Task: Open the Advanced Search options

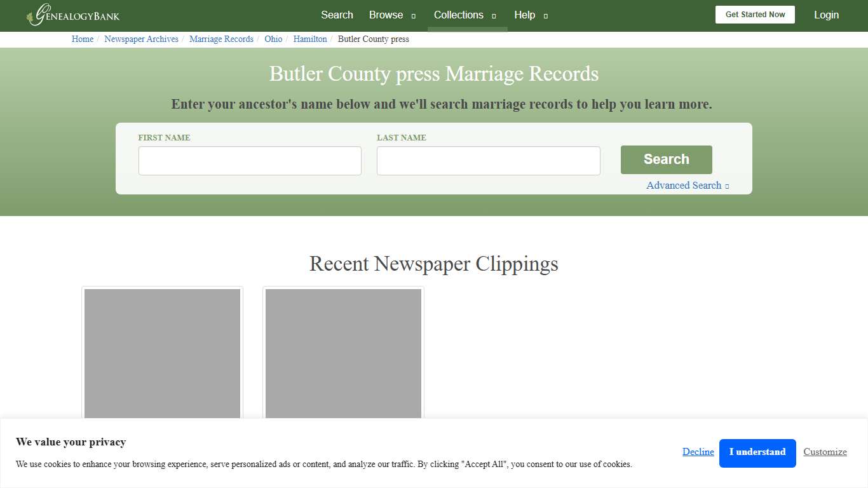Action: point(684,185)
